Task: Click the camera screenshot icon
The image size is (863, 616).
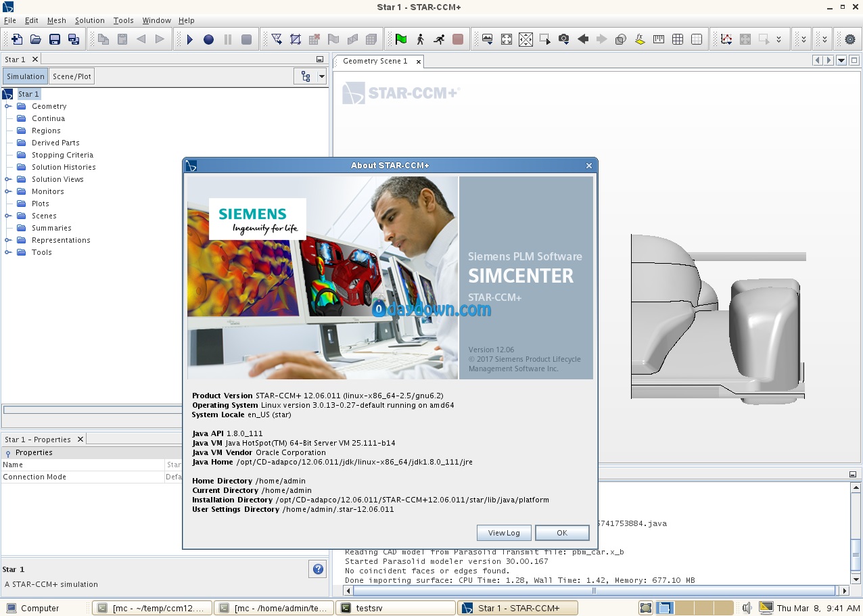Action: (564, 39)
